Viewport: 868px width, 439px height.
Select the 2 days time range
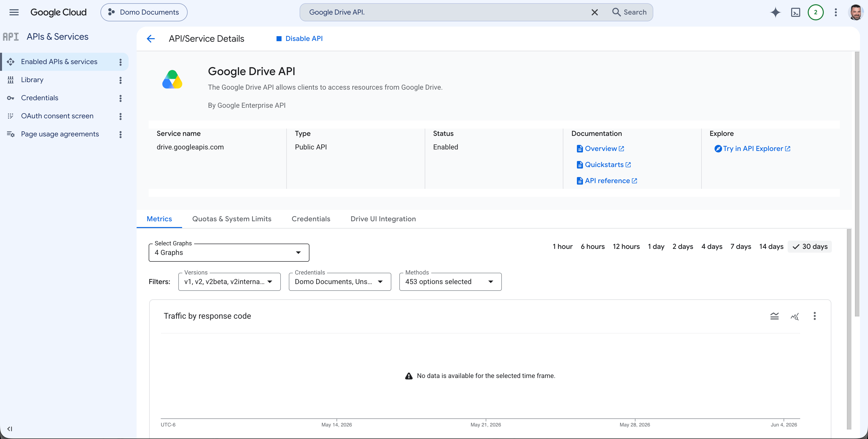click(x=683, y=247)
